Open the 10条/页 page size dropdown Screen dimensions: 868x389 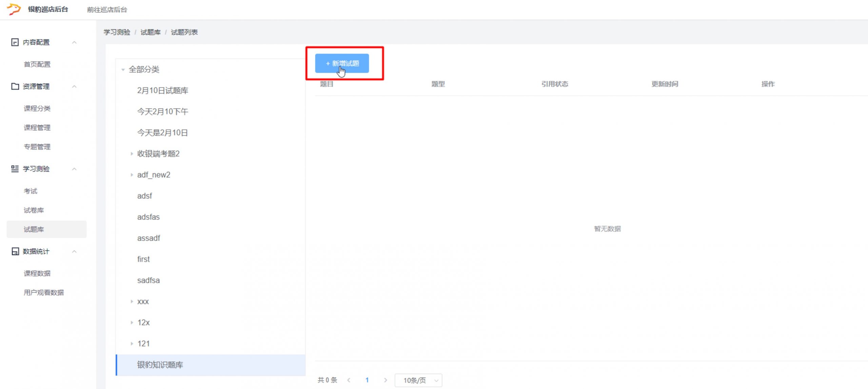pos(418,380)
